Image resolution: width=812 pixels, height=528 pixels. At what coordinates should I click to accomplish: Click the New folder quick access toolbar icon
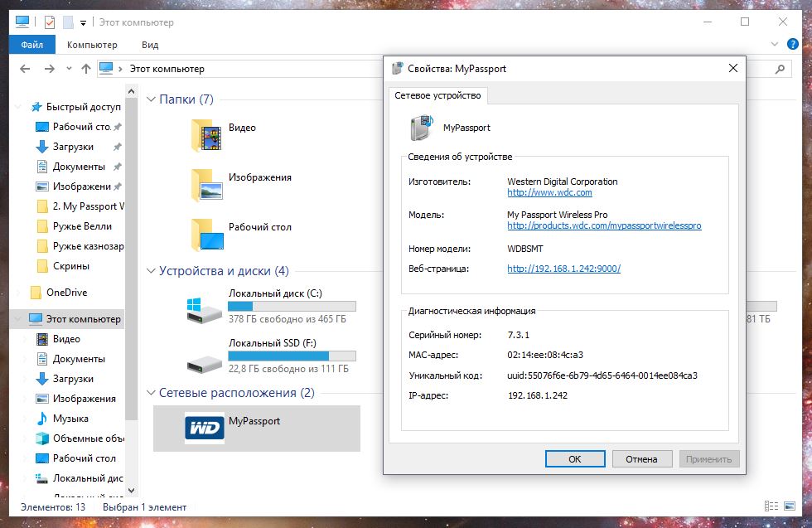click(x=68, y=22)
